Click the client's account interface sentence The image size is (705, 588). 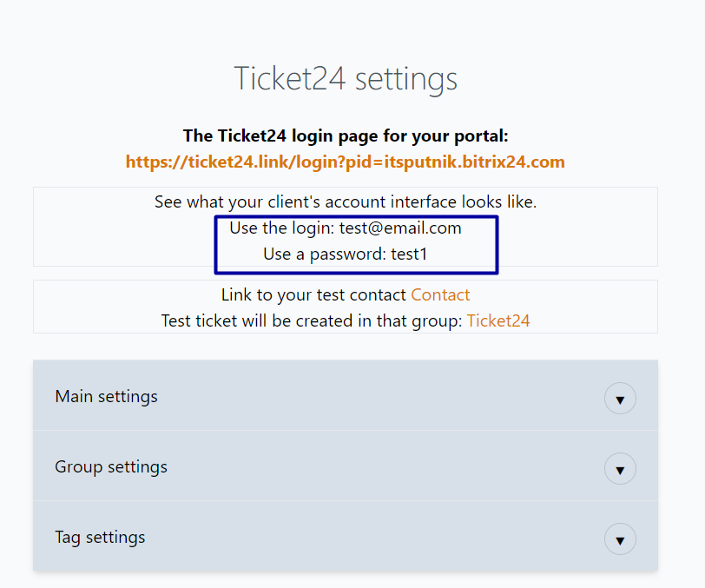tap(345, 202)
